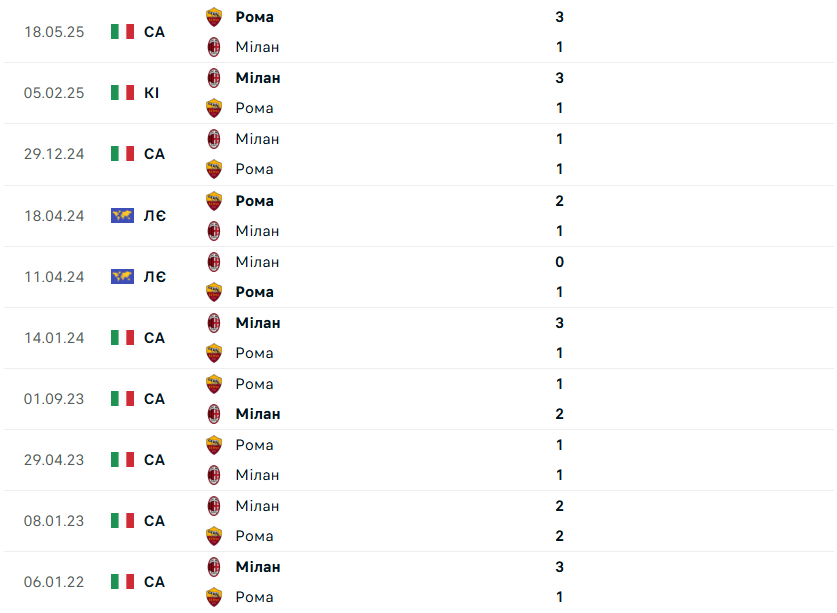This screenshot has height=613, width=837.
Task: Click the Roma crest in the 11.04.24 match
Action: 214,292
